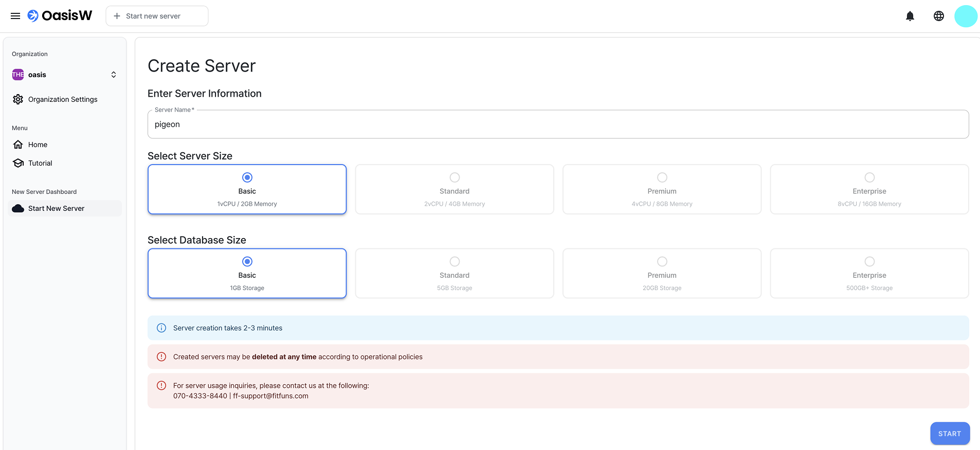Open the hamburger navigation menu
Image resolution: width=980 pixels, height=450 pixels.
click(x=15, y=16)
